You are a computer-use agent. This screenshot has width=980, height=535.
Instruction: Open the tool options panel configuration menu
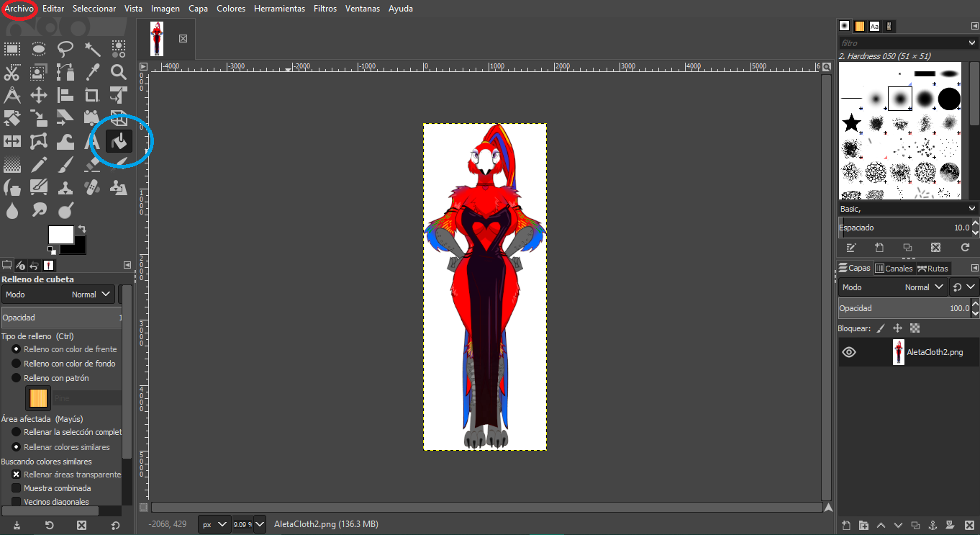point(127,265)
